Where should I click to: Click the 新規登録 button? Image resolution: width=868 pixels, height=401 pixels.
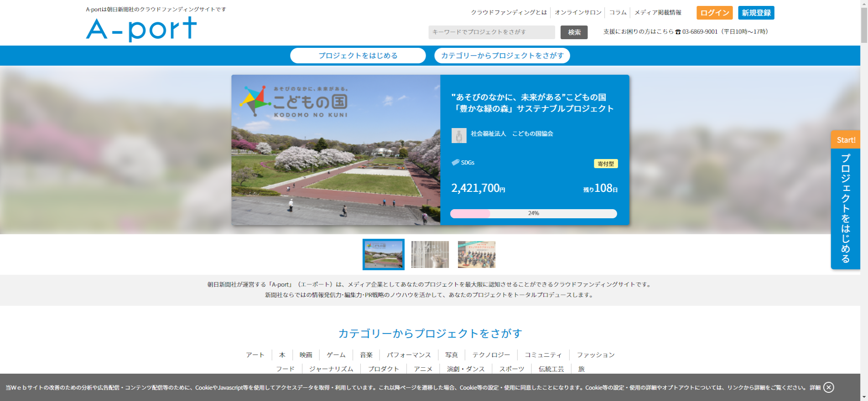tap(756, 13)
